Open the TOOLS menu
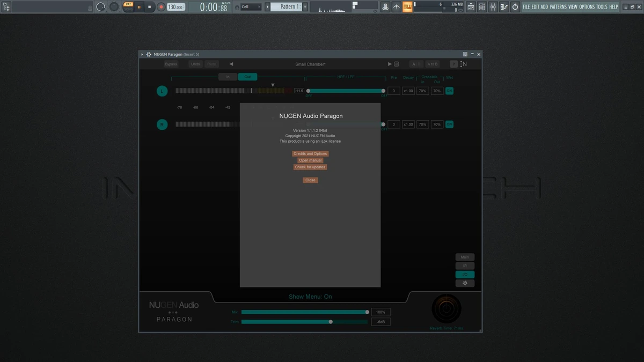The width and height of the screenshot is (644, 362). (602, 7)
